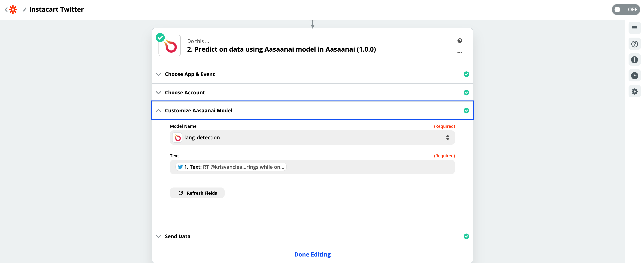Click the Model Name up-down arrows
This screenshot has height=263, width=644.
coord(447,138)
